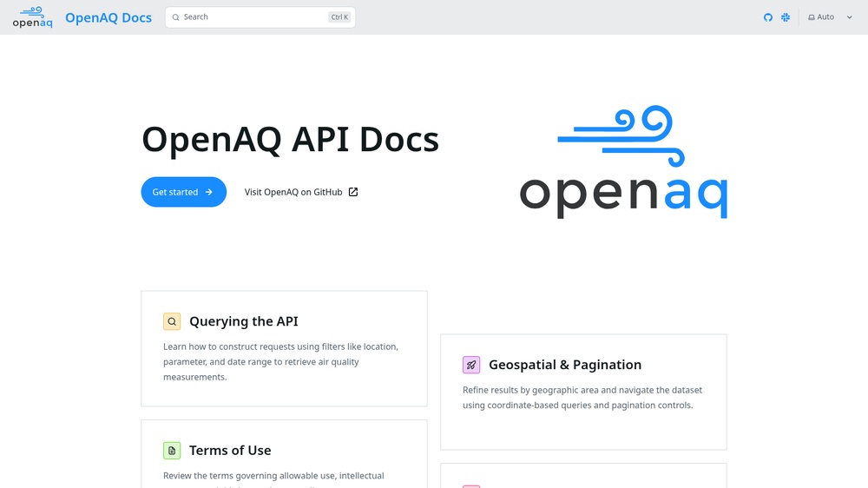Open the Auto theme dropdown
868x488 pixels.
(x=830, y=17)
